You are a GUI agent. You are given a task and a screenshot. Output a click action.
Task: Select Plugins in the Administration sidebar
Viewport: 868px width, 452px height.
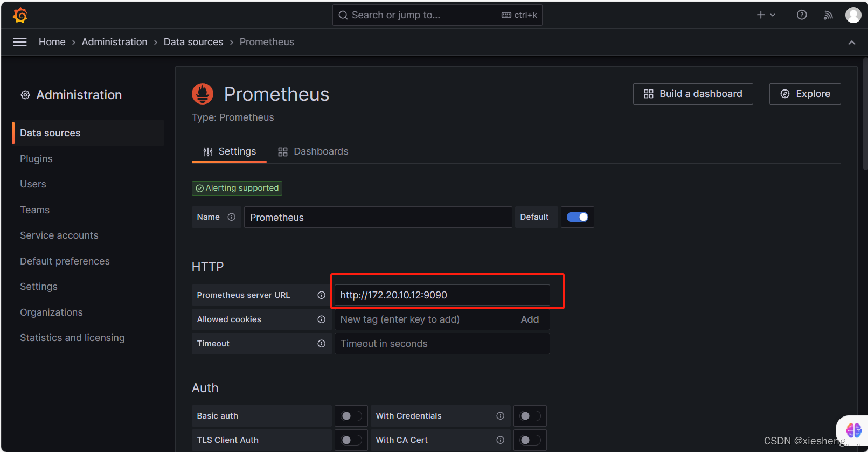(x=36, y=158)
